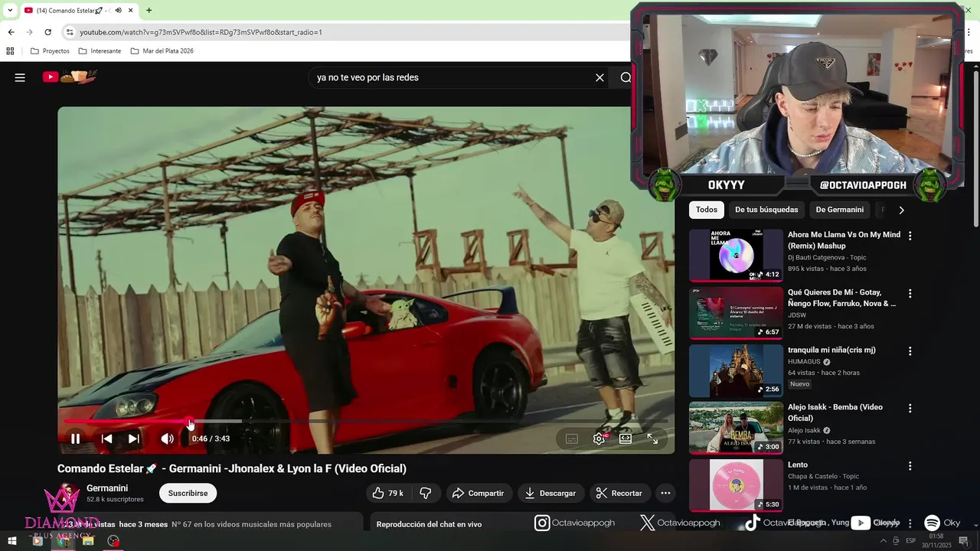The width and height of the screenshot is (980, 551).
Task: View site information icon in address bar
Action: (70, 32)
